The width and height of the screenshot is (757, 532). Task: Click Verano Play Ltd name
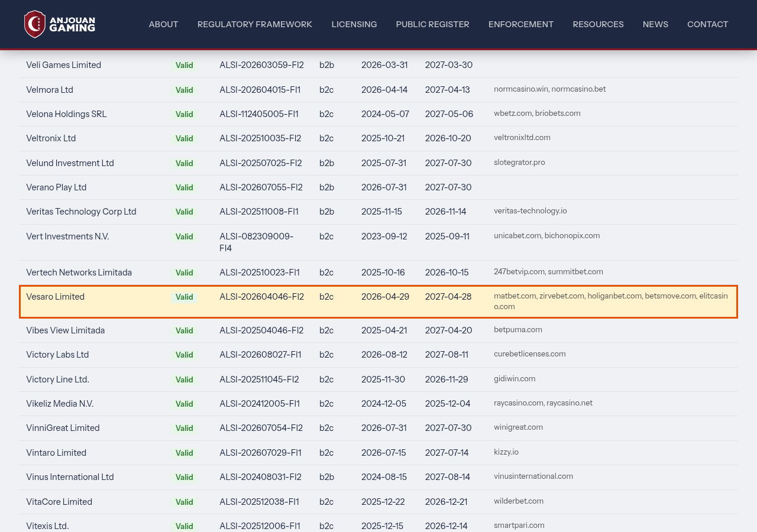pos(56,187)
